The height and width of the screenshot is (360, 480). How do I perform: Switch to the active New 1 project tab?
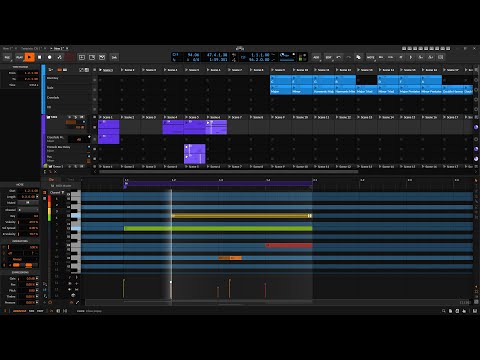[x=60, y=48]
